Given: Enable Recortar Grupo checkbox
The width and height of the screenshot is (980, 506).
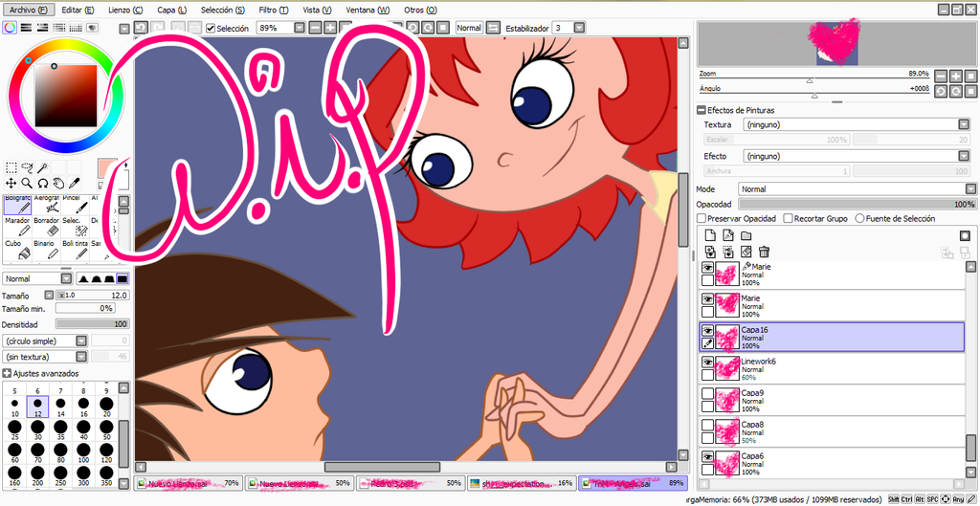Looking at the screenshot, I should pos(789,219).
